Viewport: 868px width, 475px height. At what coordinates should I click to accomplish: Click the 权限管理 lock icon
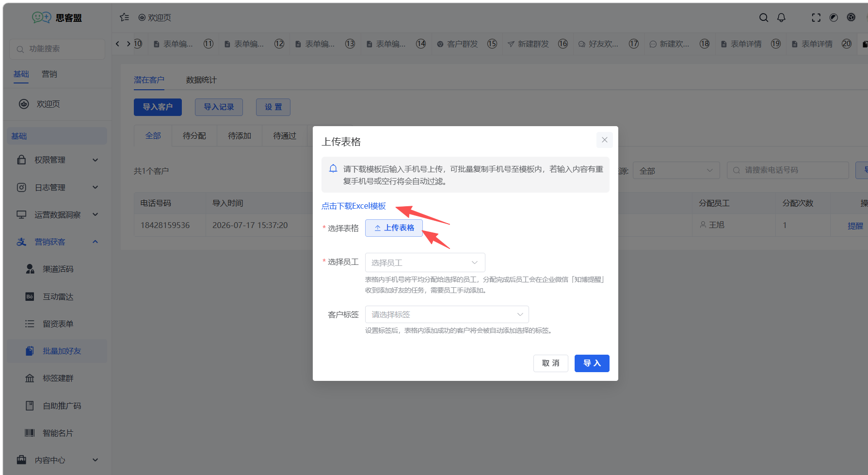pos(21,160)
